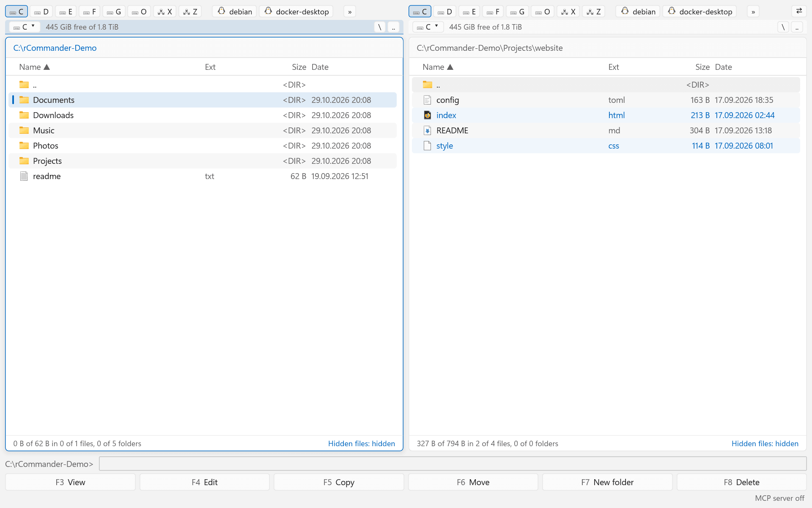The image size is (812, 508).
Task: Open network drive X in left panel
Action: click(x=165, y=11)
